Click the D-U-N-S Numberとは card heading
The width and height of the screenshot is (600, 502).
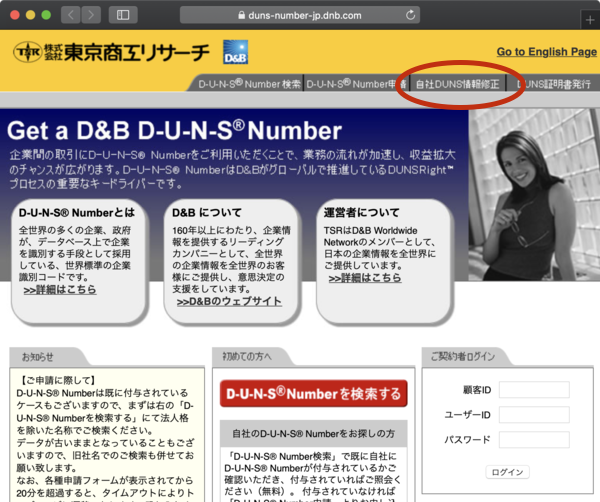point(77,212)
